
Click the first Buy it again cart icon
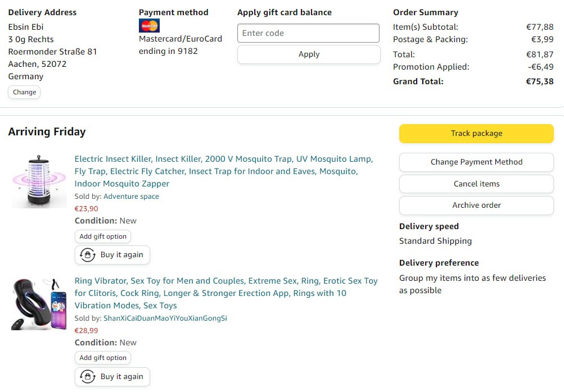point(88,255)
